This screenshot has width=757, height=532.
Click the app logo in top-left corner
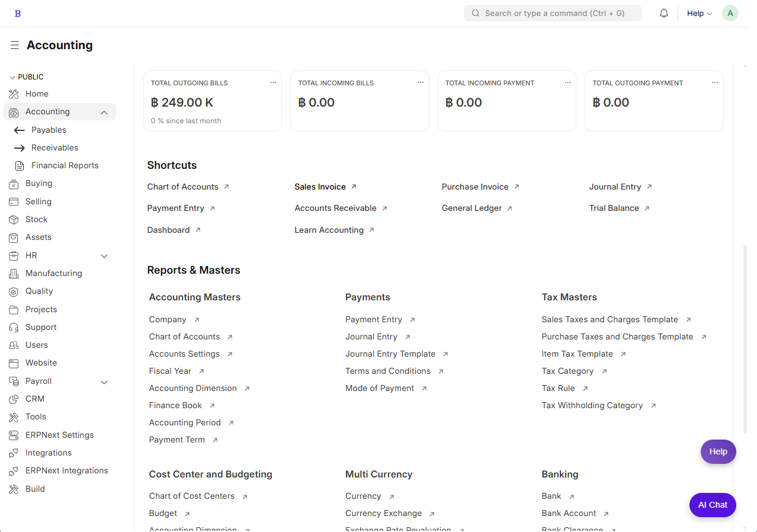pyautogui.click(x=17, y=13)
